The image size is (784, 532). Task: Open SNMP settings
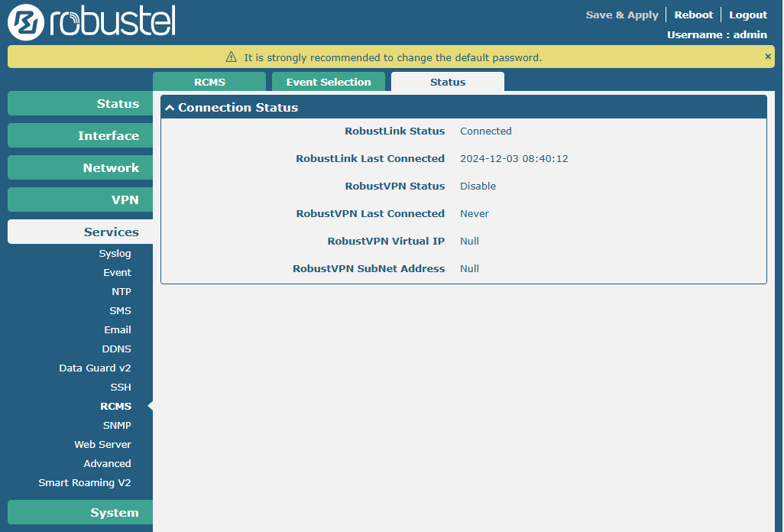point(117,426)
